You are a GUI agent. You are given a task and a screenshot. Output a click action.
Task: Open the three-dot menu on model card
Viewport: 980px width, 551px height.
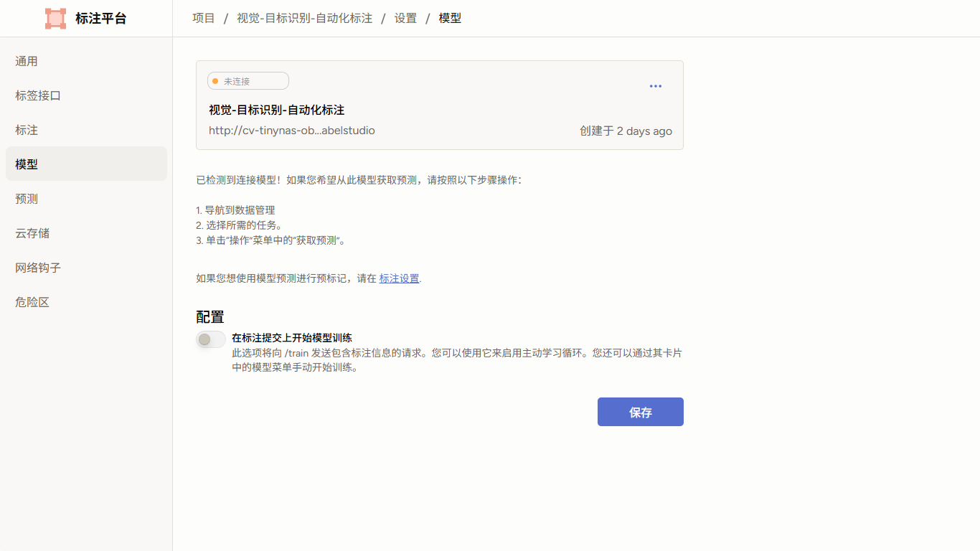(x=656, y=86)
